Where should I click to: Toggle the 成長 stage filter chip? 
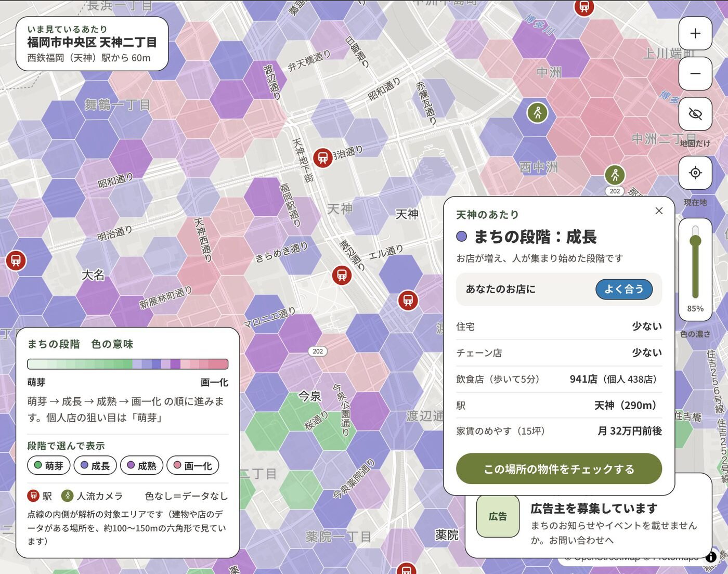[x=95, y=465]
